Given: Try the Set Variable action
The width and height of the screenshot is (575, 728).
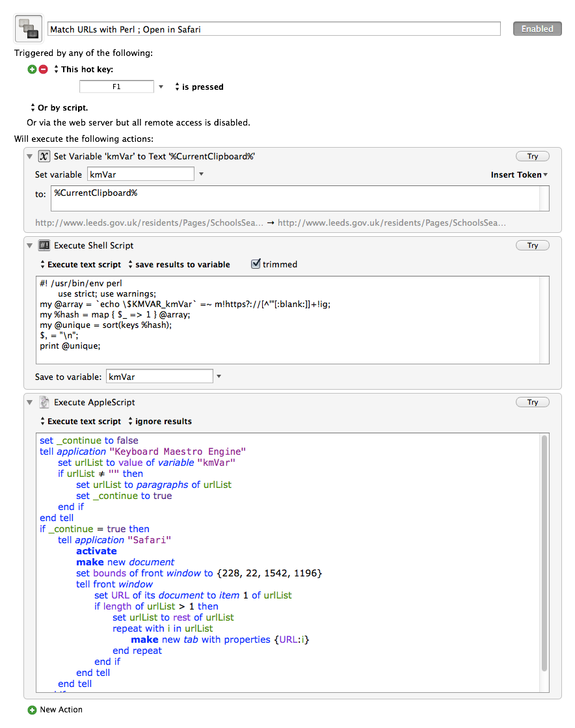Looking at the screenshot, I should tap(532, 156).
